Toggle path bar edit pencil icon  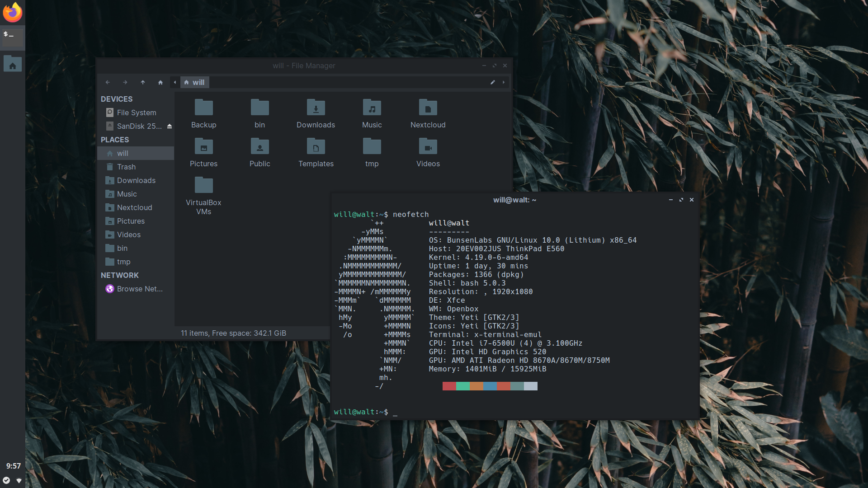[493, 82]
